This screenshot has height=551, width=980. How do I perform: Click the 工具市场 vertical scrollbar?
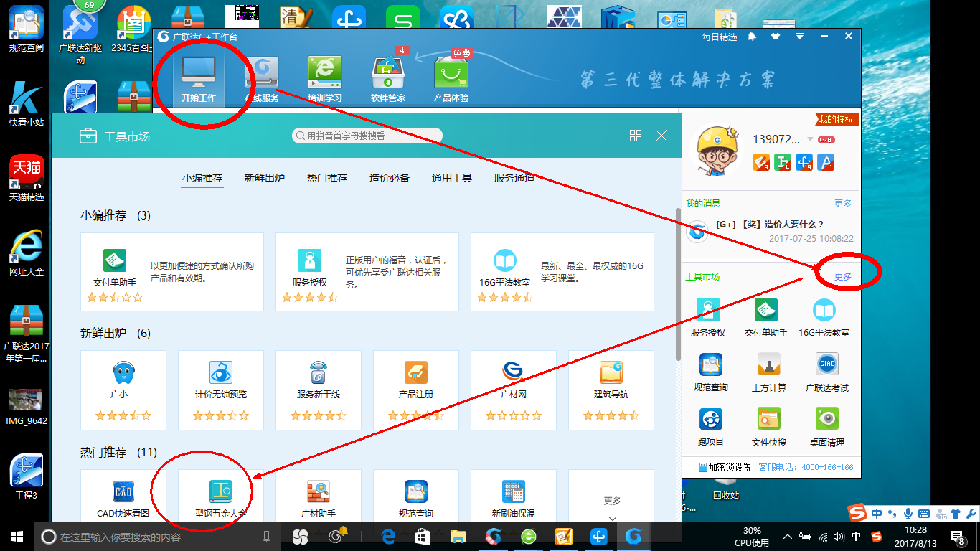click(x=678, y=284)
